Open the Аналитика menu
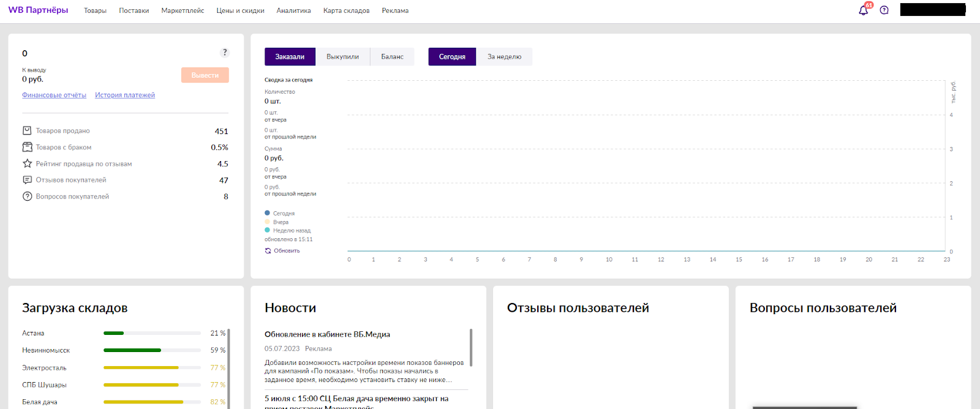The width and height of the screenshot is (980, 409). click(293, 11)
